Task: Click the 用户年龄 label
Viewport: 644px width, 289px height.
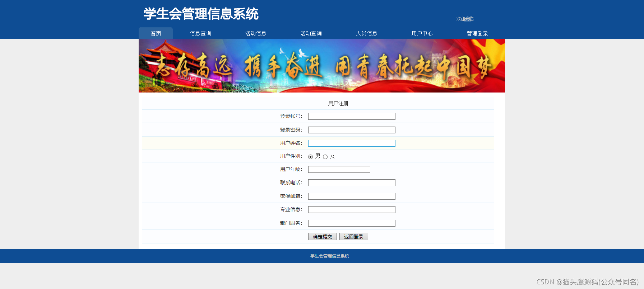Action: point(291,169)
